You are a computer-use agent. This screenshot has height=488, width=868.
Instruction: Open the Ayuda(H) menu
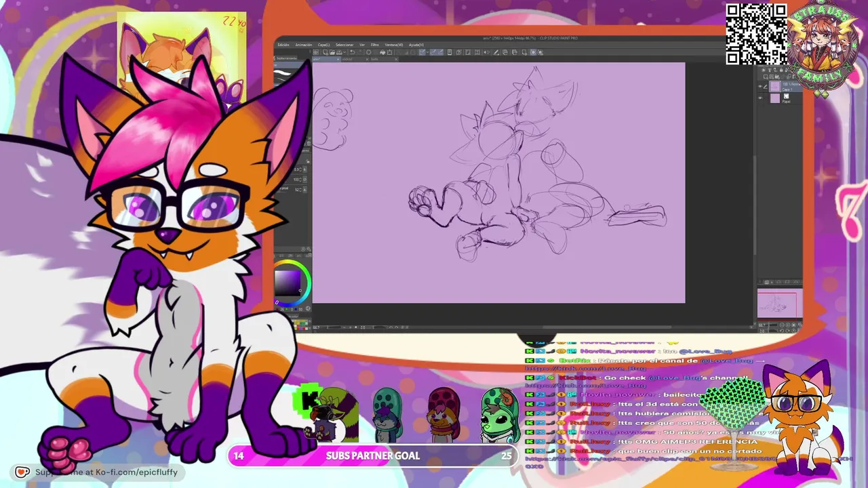point(416,45)
